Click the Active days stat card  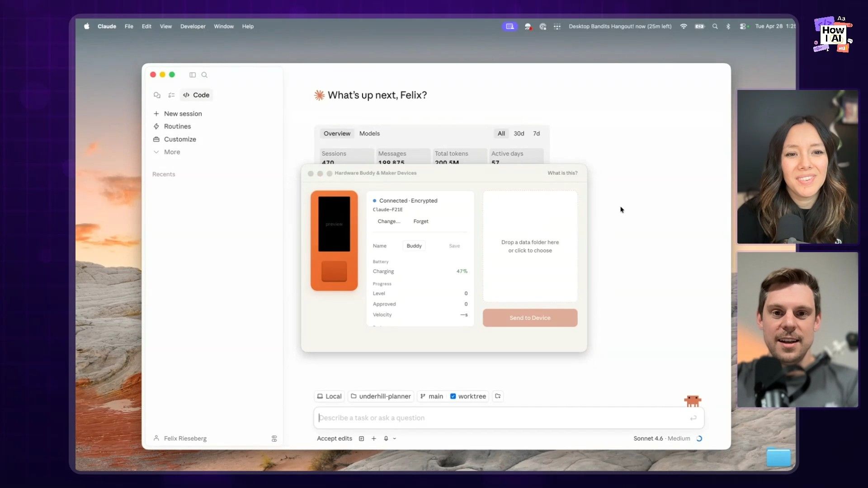click(x=516, y=156)
